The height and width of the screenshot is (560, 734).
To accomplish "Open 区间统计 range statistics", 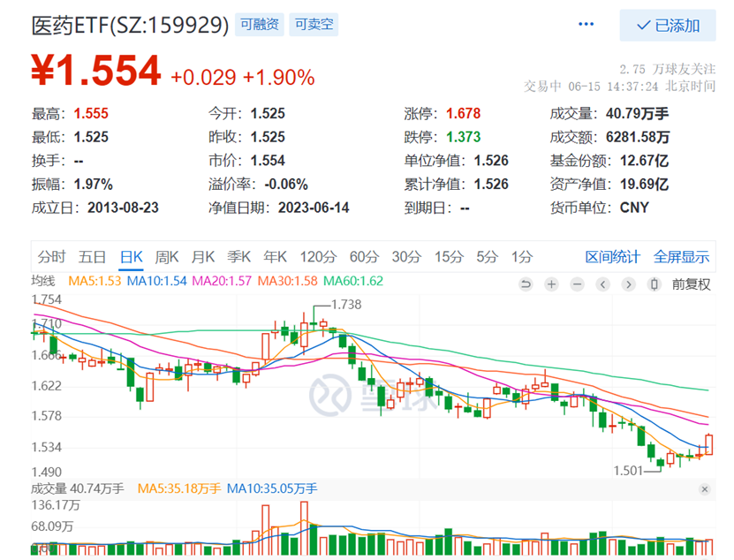I will [x=612, y=256].
